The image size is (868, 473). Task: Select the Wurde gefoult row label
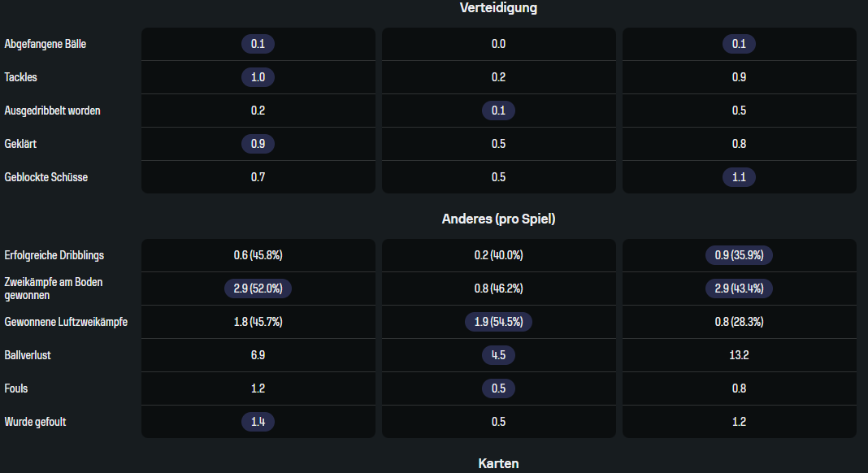(x=37, y=422)
